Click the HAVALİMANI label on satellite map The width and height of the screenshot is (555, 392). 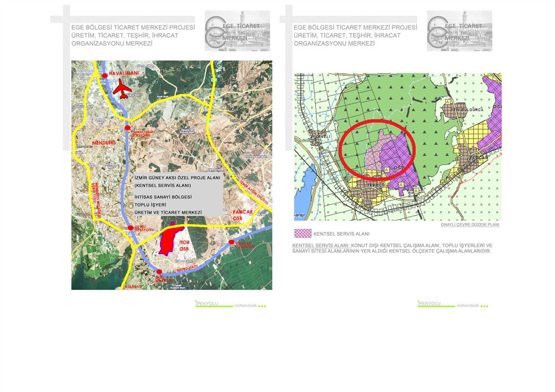pos(124,73)
